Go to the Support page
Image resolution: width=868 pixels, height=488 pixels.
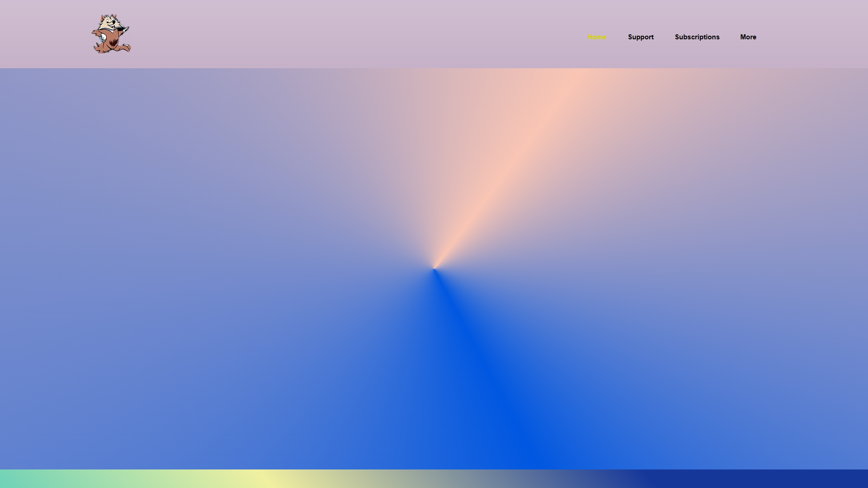click(641, 37)
